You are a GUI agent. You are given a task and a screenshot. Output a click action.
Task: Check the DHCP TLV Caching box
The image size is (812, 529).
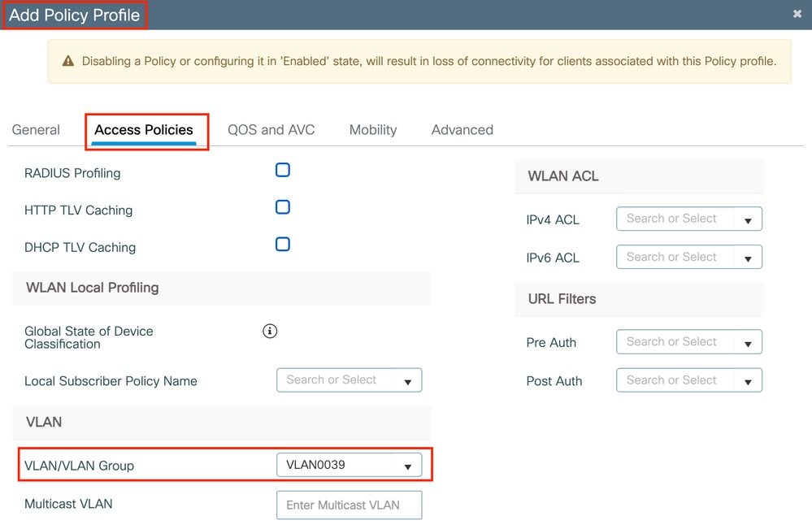(x=283, y=244)
